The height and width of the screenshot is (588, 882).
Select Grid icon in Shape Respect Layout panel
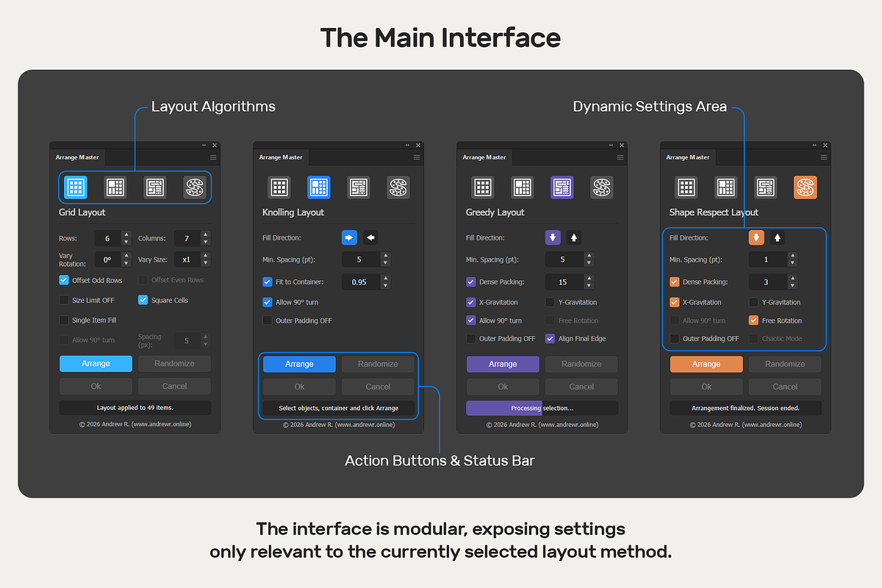click(x=686, y=187)
